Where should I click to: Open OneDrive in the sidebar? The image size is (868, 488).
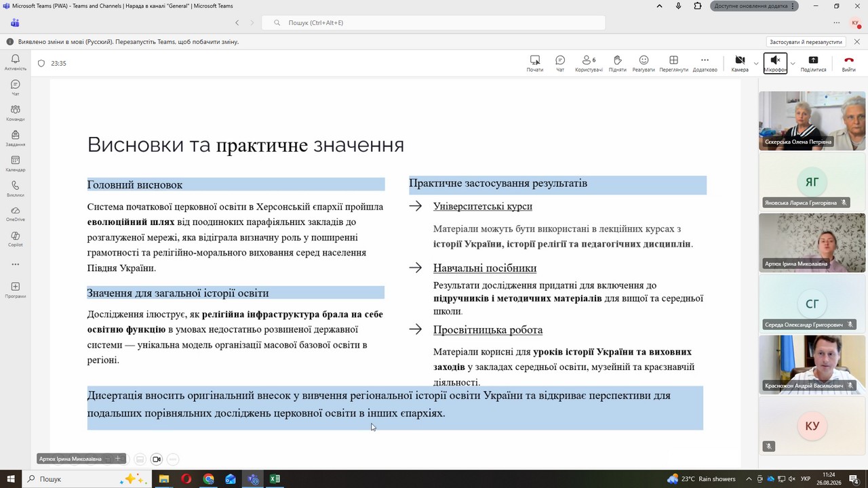[15, 213]
